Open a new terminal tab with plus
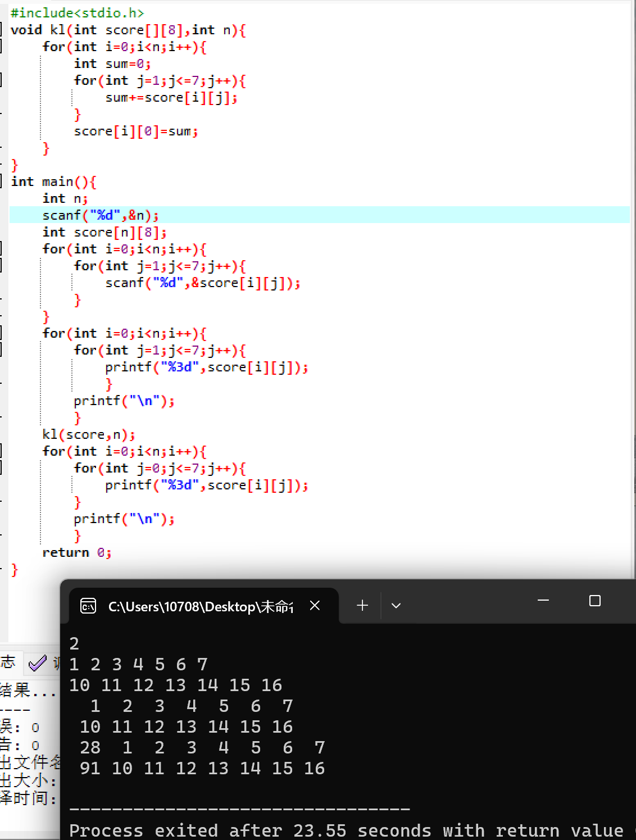This screenshot has width=636, height=840. pos(362,606)
